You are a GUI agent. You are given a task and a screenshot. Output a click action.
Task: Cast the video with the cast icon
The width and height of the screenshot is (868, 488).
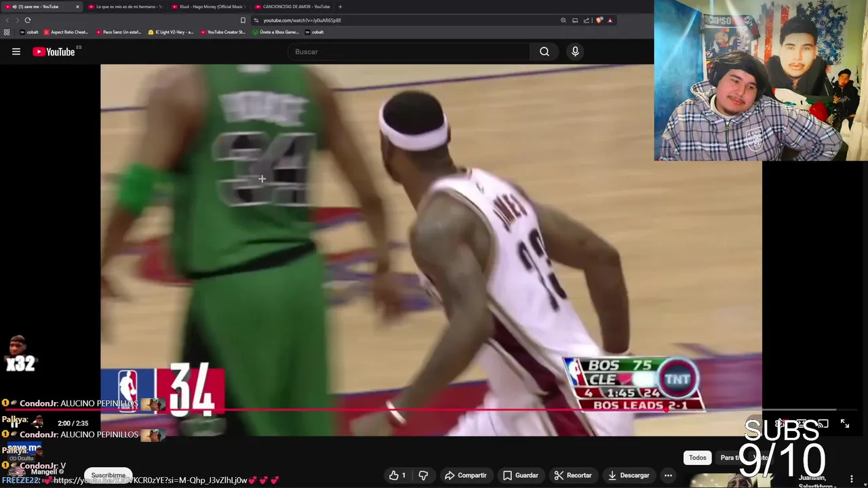(x=823, y=424)
